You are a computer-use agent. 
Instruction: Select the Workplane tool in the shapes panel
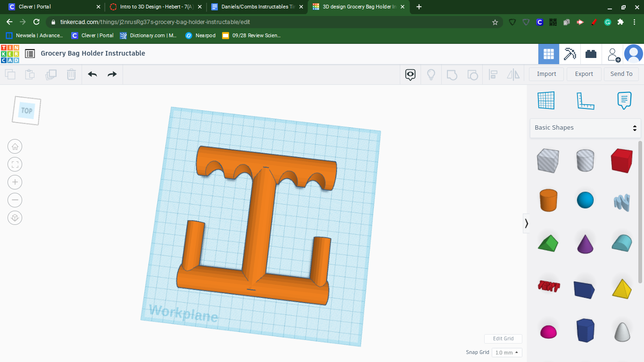(546, 100)
